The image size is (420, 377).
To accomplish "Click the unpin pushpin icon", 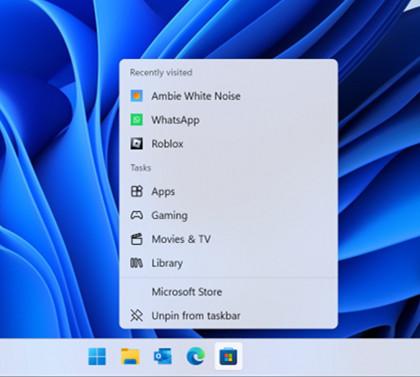I will coord(136,315).
